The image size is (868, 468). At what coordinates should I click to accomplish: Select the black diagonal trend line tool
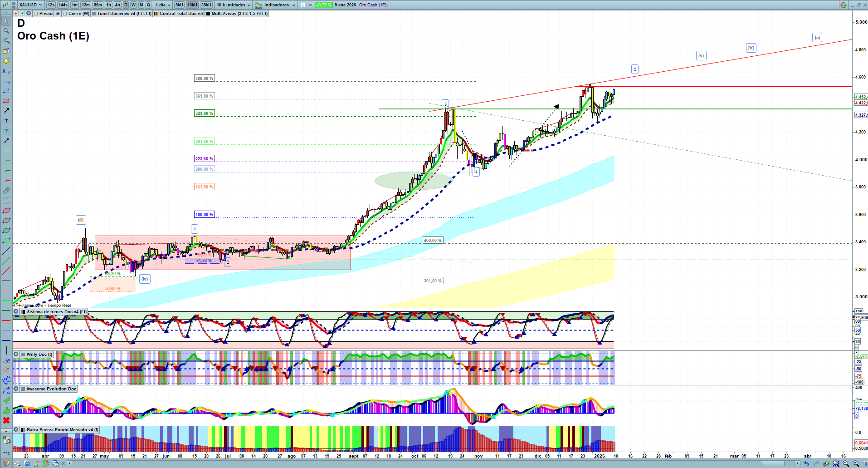click(x=6, y=251)
